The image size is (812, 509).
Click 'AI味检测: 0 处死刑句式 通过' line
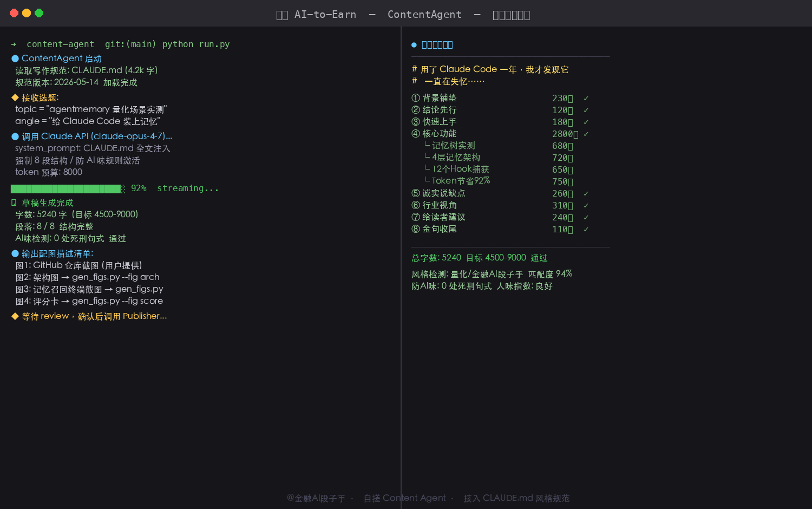coord(70,238)
